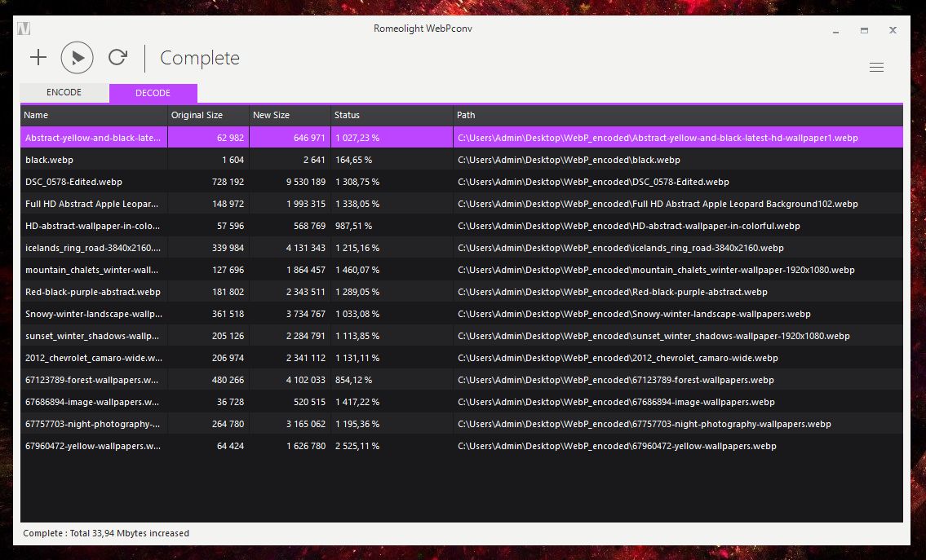Click the original size value 181 802
Viewport: 926px width, 560px height.
tap(228, 292)
